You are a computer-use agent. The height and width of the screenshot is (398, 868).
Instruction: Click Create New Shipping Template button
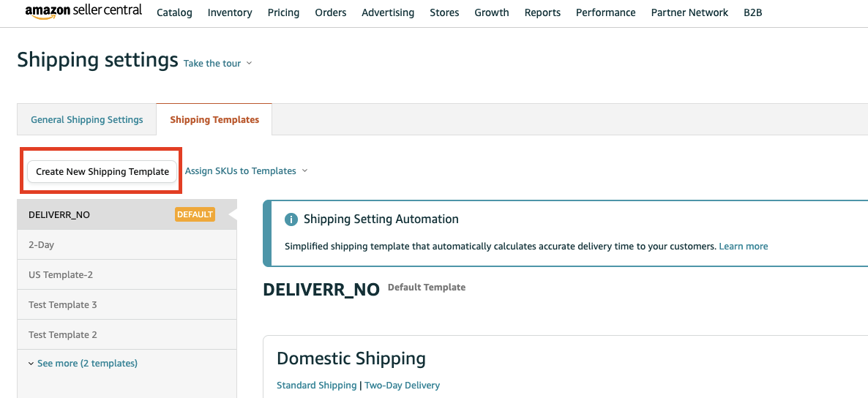coord(102,171)
